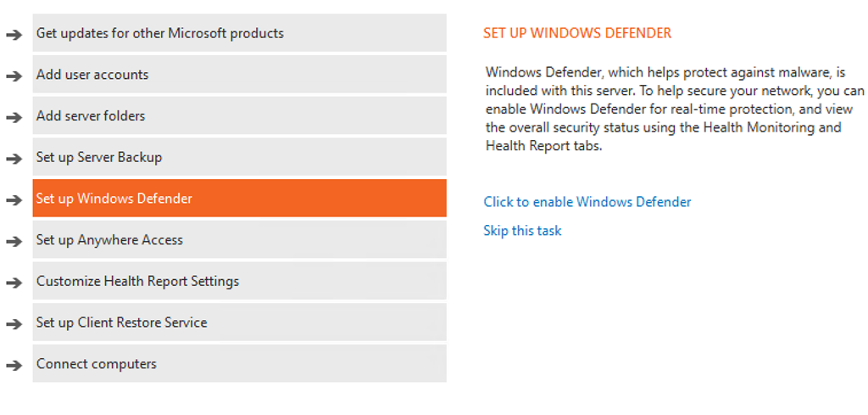
Task: Open the Connect computers task
Action: [x=239, y=364]
